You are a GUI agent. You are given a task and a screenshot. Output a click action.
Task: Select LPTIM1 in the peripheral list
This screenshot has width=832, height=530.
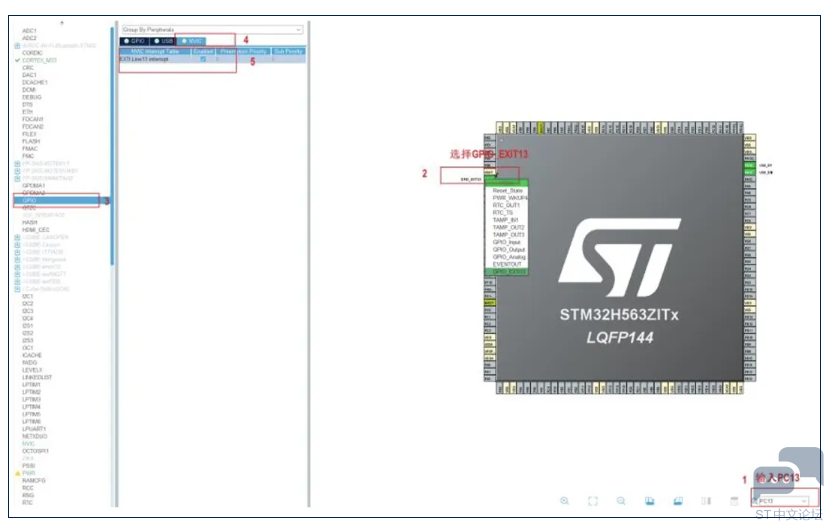coord(31,385)
